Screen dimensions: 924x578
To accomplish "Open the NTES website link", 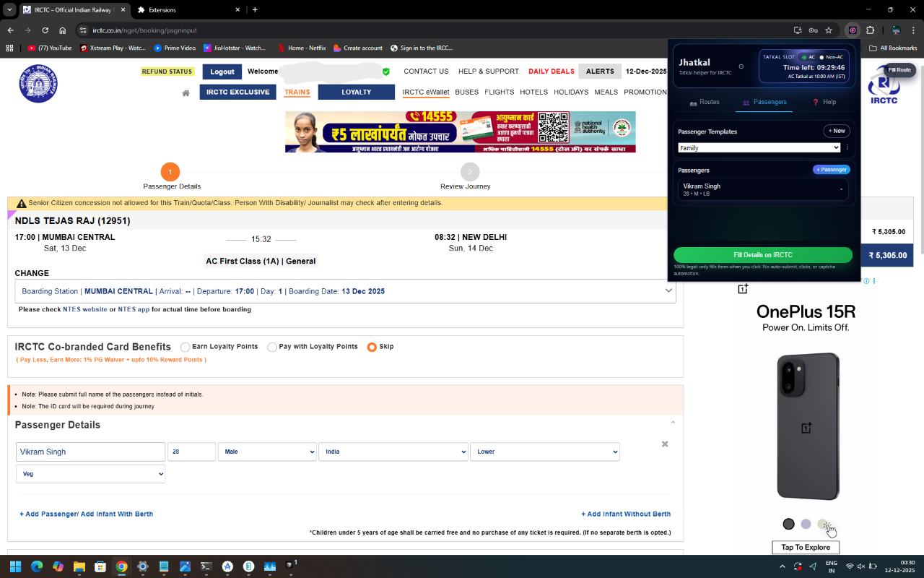I will point(84,309).
